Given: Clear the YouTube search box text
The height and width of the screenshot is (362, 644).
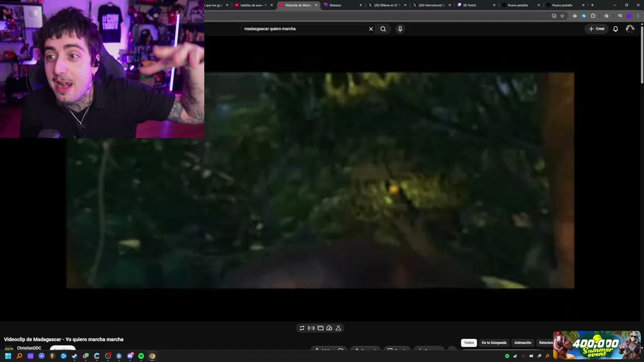Looking at the screenshot, I should 371,29.
